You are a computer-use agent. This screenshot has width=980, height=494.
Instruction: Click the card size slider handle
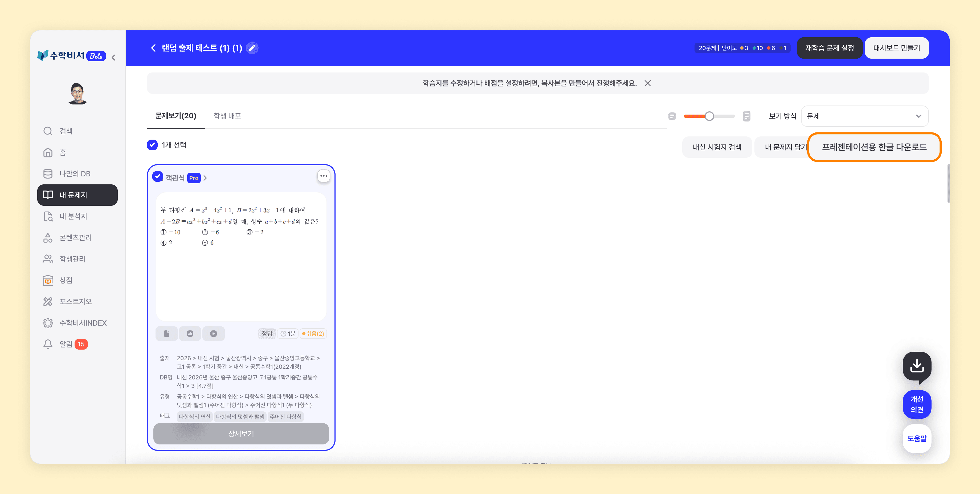tap(709, 116)
